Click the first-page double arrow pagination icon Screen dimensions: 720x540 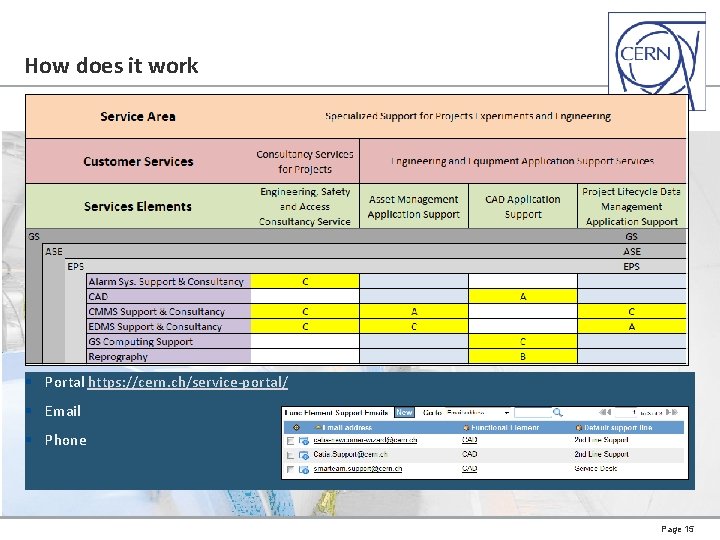(x=605, y=412)
